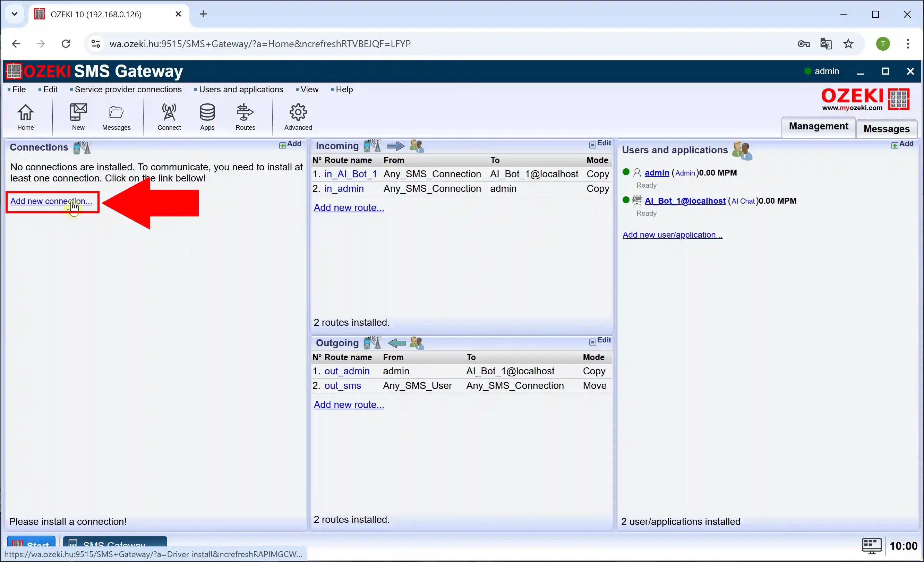
Task: Click Add new user/application link
Action: pos(673,235)
